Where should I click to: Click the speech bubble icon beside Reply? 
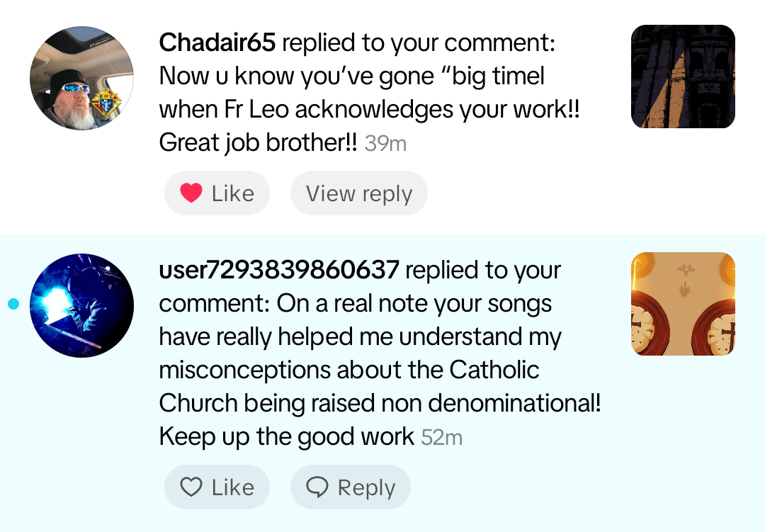click(x=317, y=487)
